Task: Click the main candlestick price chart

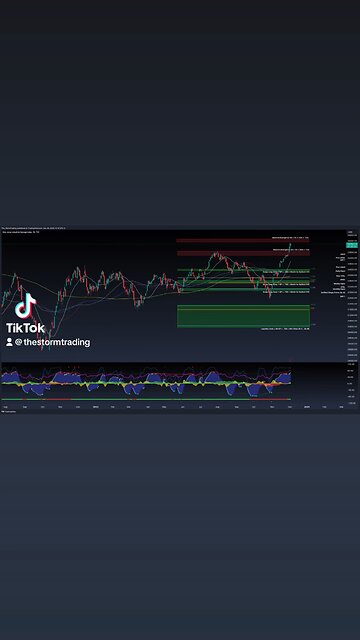Action: [x=173, y=296]
